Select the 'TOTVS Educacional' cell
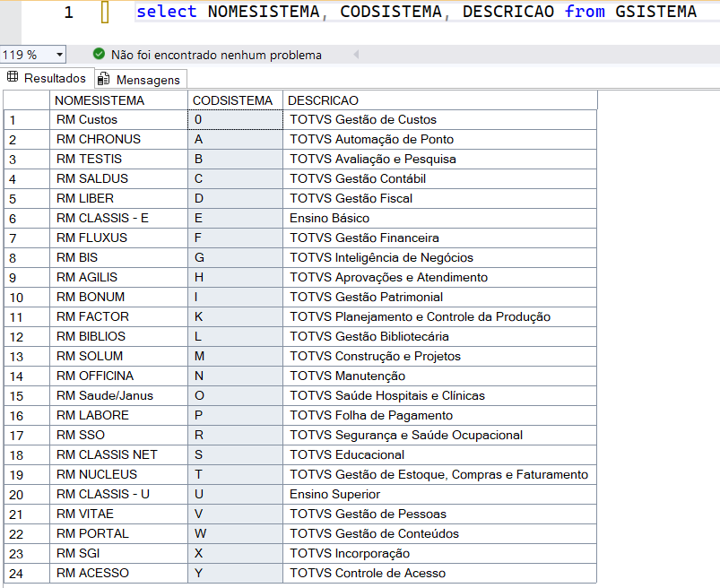Screen dimensions: 720x588 coord(440,455)
